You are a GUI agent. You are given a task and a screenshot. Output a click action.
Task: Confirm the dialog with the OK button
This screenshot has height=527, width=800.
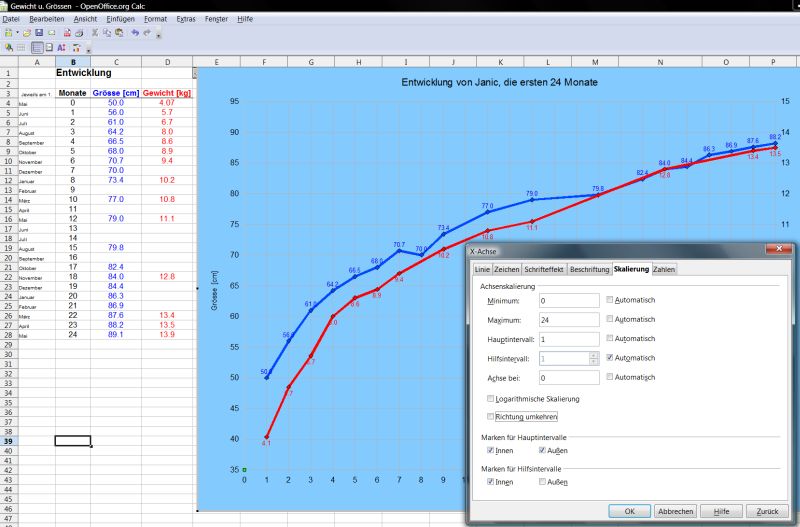point(629,511)
